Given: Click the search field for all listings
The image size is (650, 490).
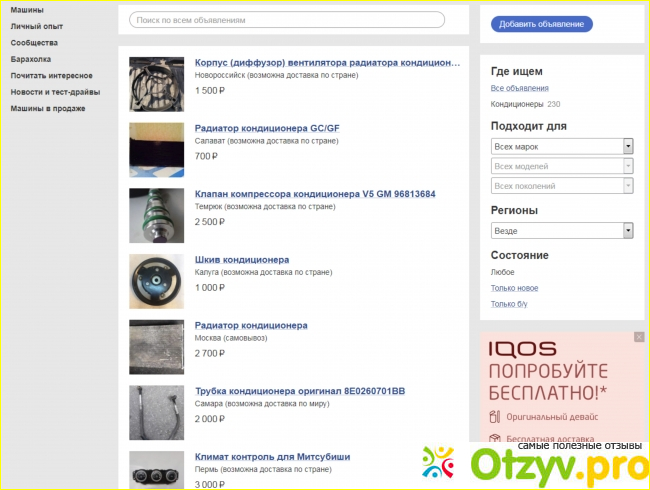Looking at the screenshot, I should click(x=288, y=20).
